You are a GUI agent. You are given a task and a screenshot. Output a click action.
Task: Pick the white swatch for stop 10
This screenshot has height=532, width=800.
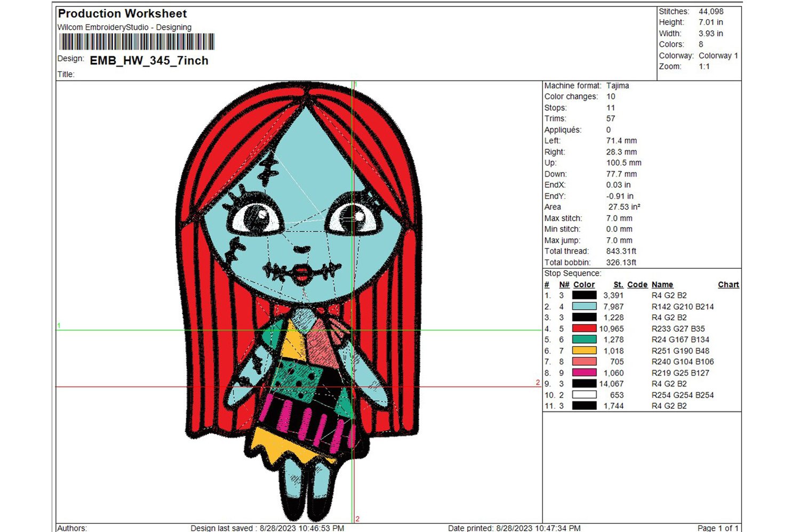(x=584, y=395)
